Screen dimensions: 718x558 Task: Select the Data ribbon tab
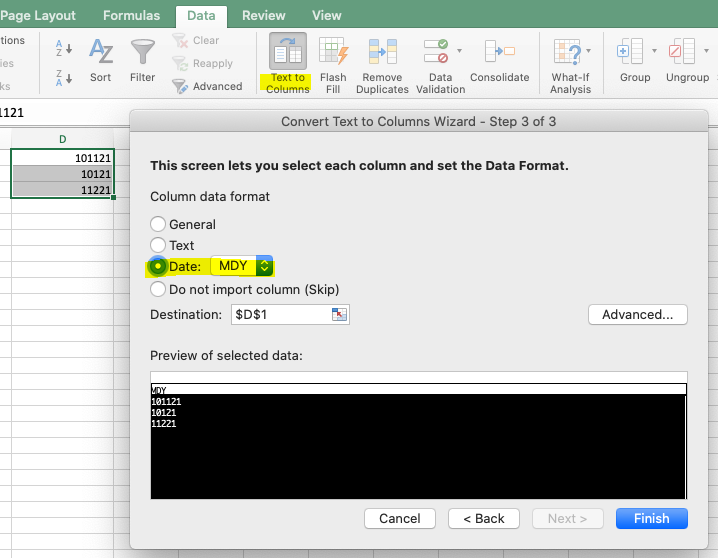pyautogui.click(x=201, y=16)
